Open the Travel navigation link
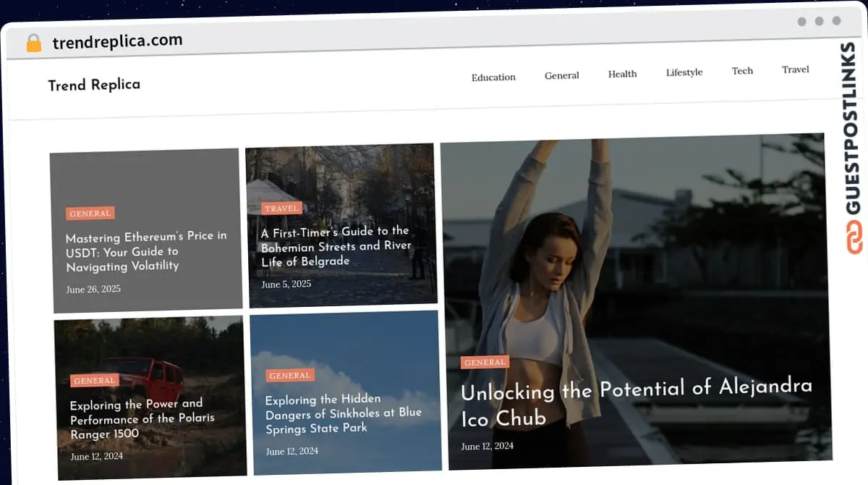Screen dimensions: 868x485 (796, 69)
